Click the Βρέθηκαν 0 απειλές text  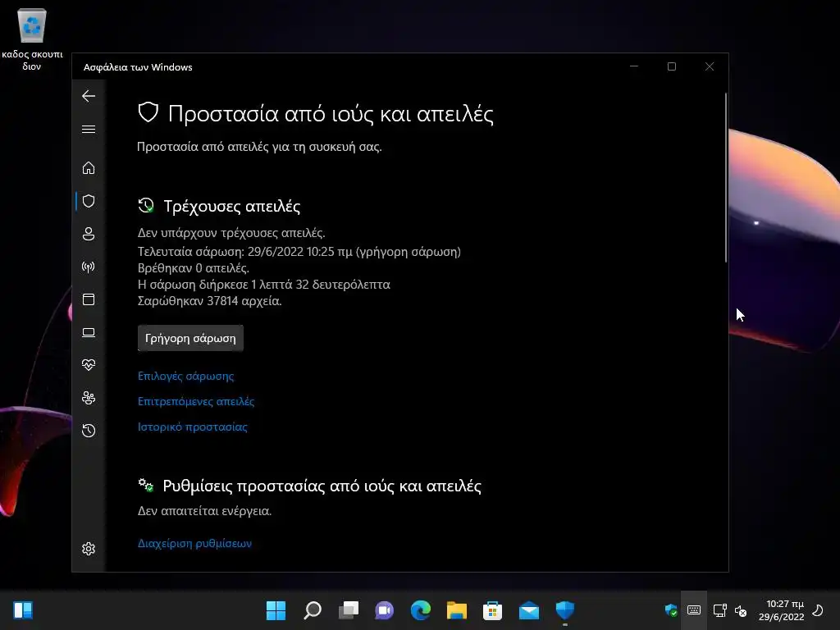pos(194,268)
